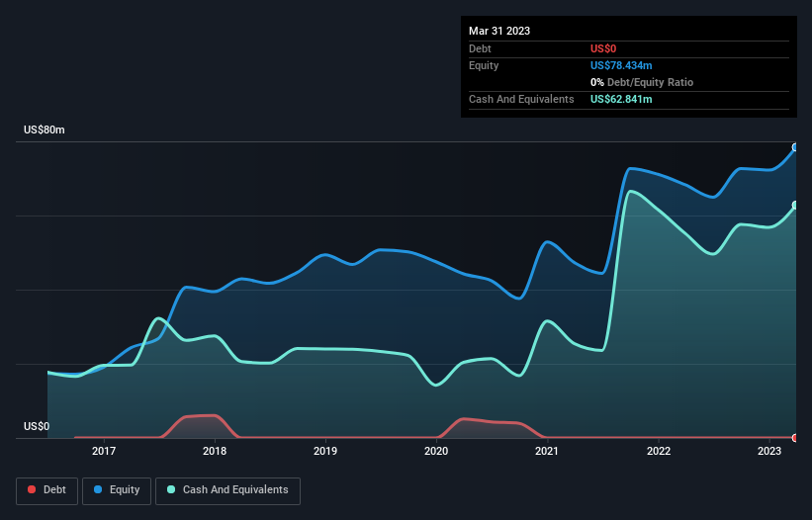
Task: Select the 2019 x-axis label
Action: tap(325, 451)
